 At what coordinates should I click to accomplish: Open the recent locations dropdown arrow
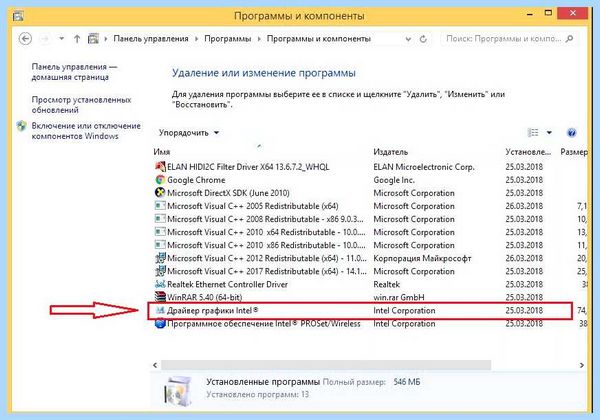point(61,39)
